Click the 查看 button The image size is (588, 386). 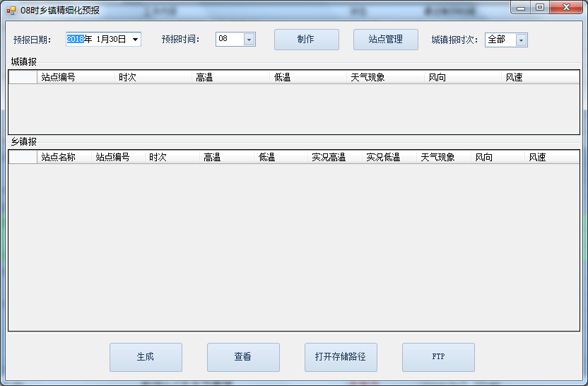pos(242,357)
